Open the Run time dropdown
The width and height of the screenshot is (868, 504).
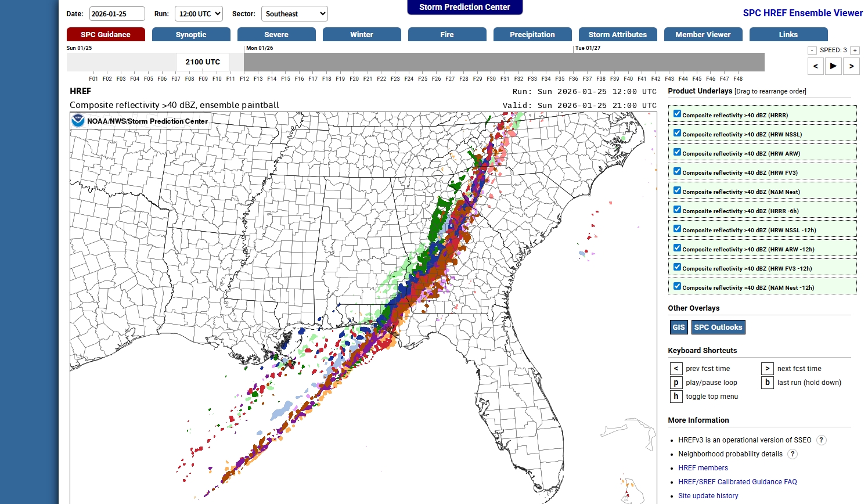[199, 14]
